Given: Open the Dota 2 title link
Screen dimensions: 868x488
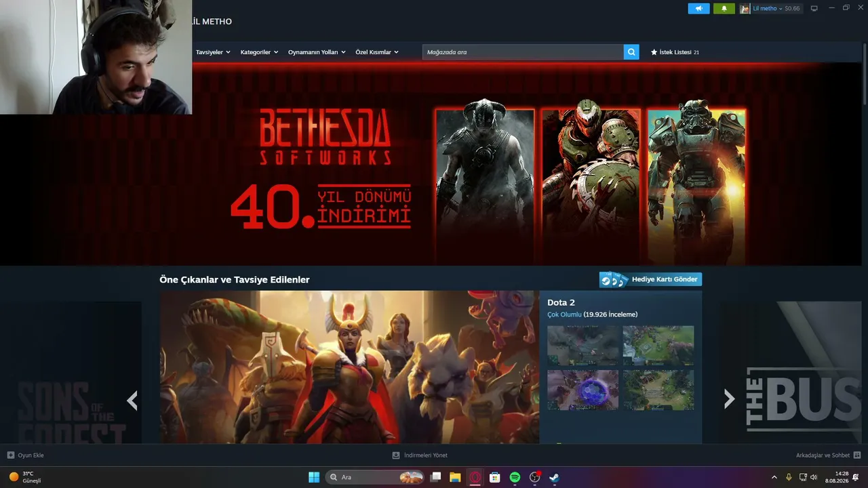Looking at the screenshot, I should (561, 302).
